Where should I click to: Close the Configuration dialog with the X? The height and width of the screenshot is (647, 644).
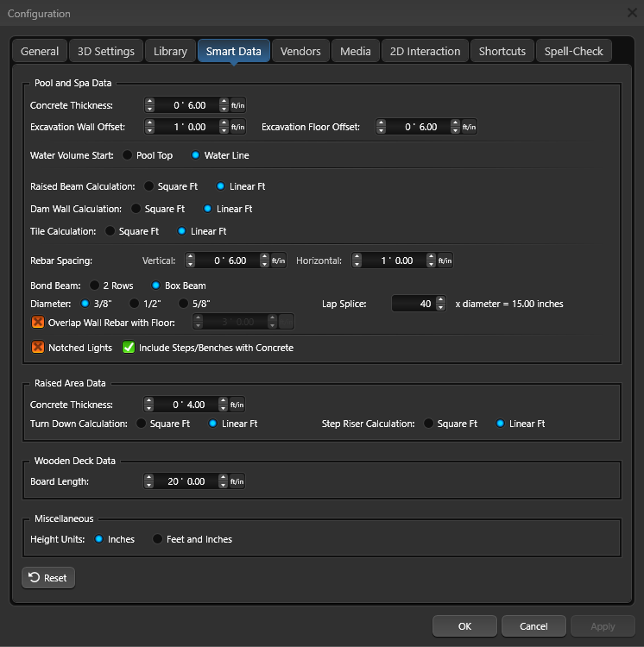pyautogui.click(x=631, y=13)
